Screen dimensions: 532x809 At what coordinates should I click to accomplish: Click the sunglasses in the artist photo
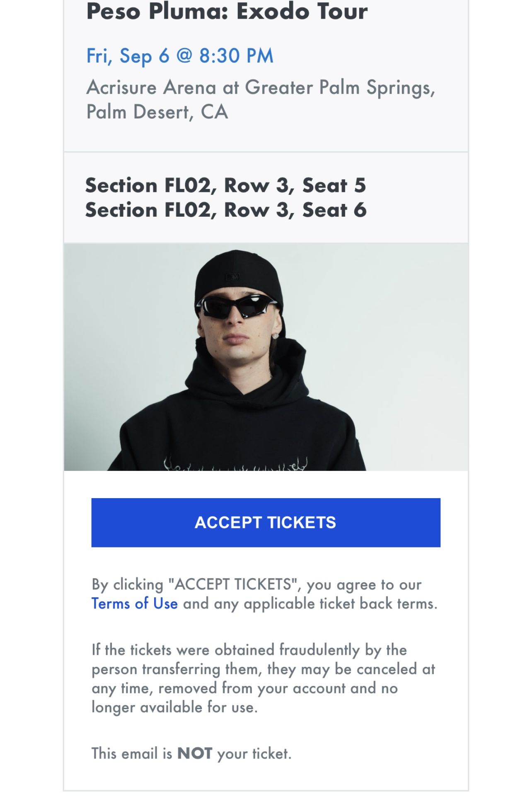click(x=236, y=306)
